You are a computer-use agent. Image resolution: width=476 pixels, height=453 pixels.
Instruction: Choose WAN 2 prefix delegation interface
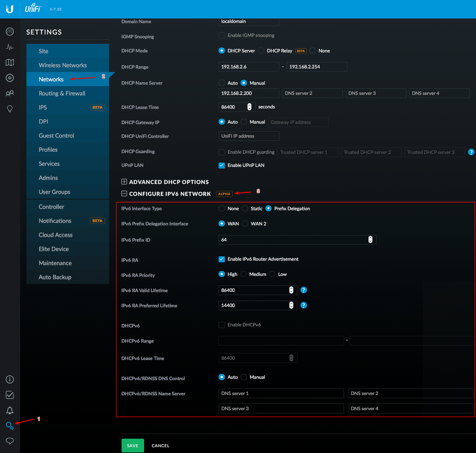[245, 223]
